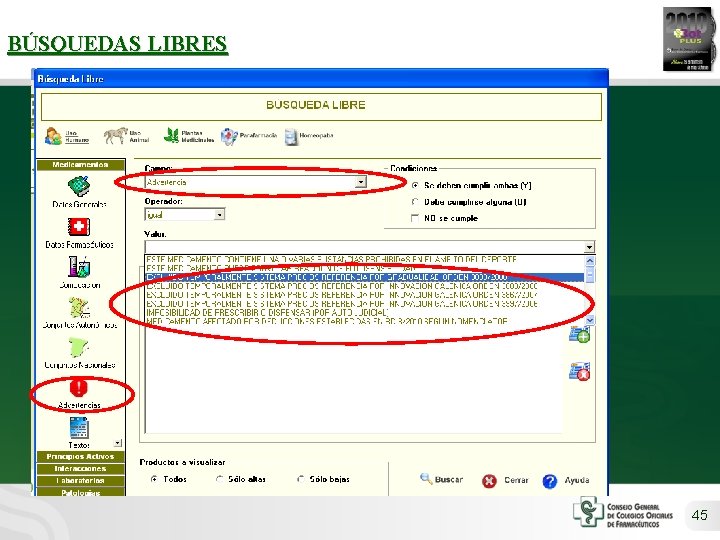Open the Datos Generales sidebar icon
720x540 pixels.
click(x=79, y=186)
